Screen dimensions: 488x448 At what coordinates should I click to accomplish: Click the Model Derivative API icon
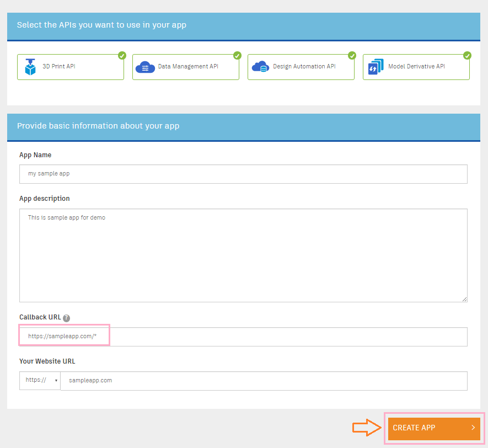tap(376, 67)
